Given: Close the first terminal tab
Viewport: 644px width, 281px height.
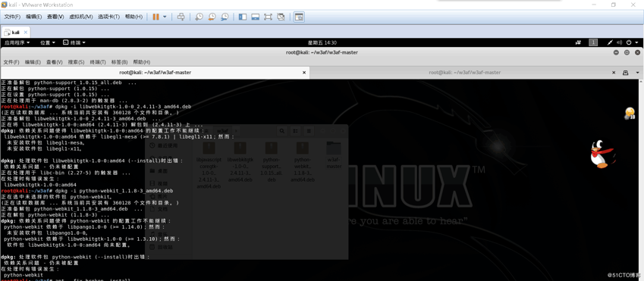Looking at the screenshot, I should 304,72.
